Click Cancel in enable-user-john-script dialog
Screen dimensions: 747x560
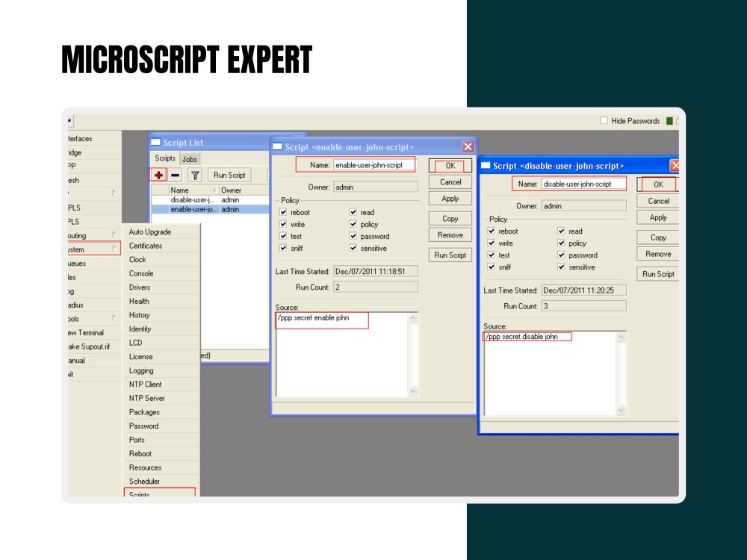[450, 182]
